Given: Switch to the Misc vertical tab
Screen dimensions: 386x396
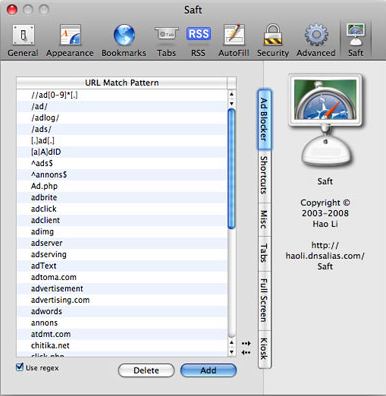Looking at the screenshot, I should (x=264, y=219).
